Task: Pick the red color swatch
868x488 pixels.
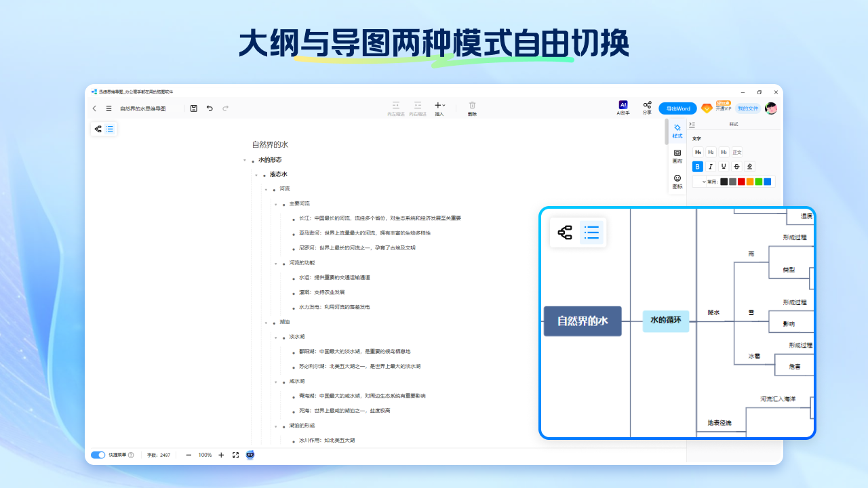Action: [x=741, y=182]
